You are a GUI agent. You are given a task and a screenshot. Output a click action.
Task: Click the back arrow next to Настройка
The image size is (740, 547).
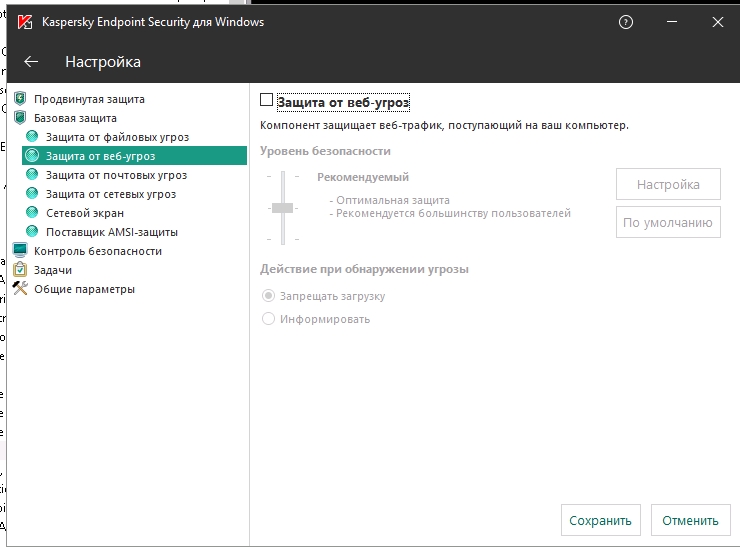click(x=31, y=62)
